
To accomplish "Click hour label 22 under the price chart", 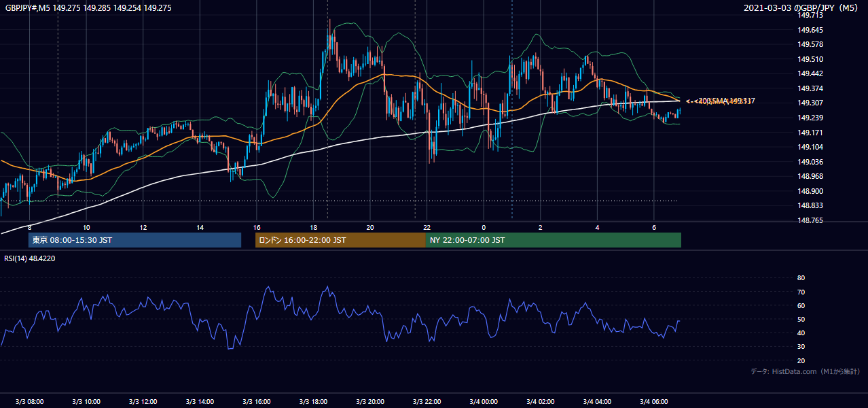I will 427,227.
